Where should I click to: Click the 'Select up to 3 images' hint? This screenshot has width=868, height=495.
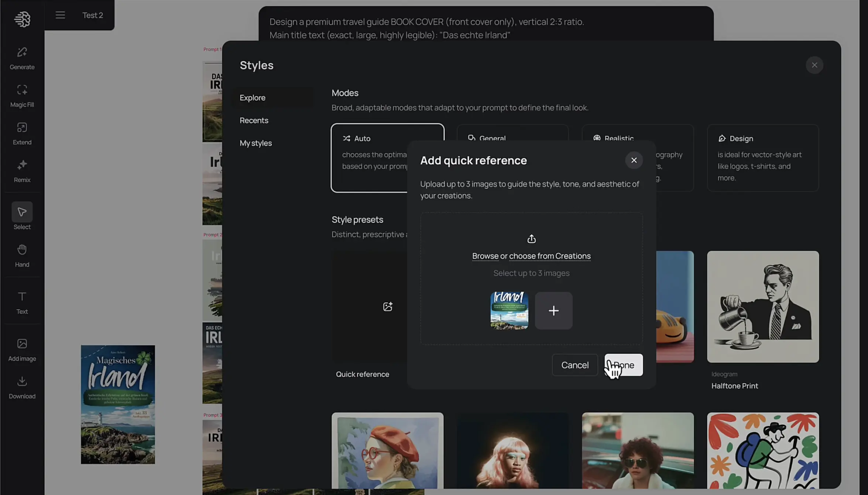(x=531, y=273)
